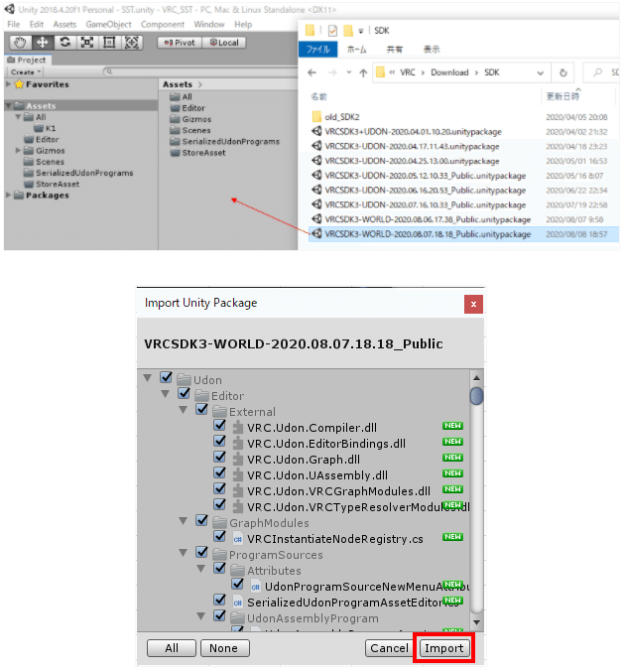Uncheck VRC.Udon.Compiler.dll checkbox

pos(219,425)
